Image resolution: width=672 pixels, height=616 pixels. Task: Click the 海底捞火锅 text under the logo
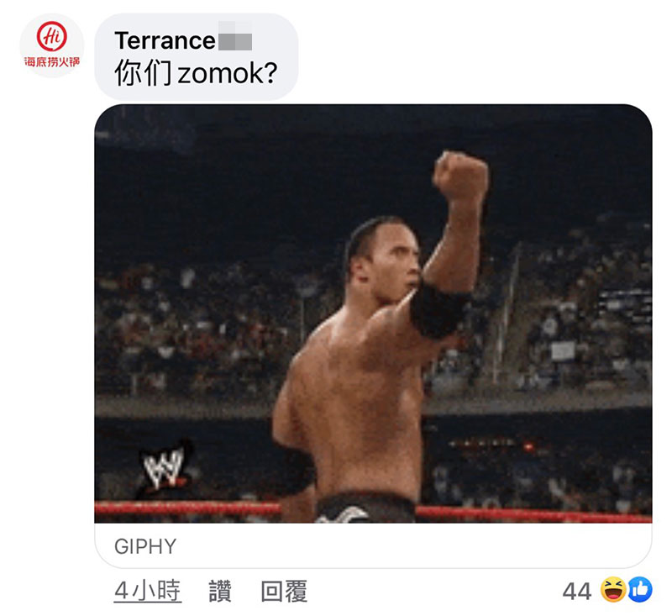[52, 62]
